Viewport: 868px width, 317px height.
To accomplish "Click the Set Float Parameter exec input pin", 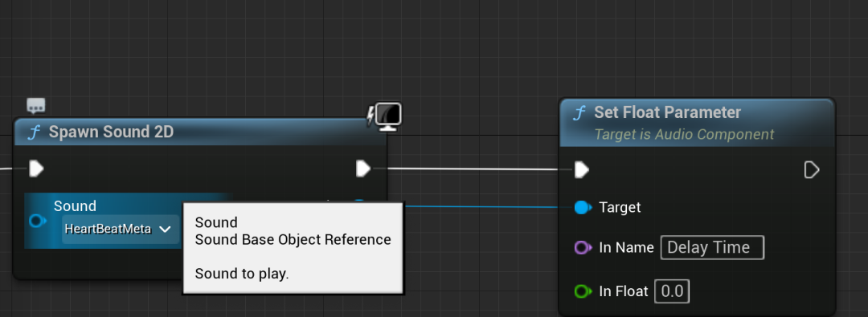I will pos(582,169).
